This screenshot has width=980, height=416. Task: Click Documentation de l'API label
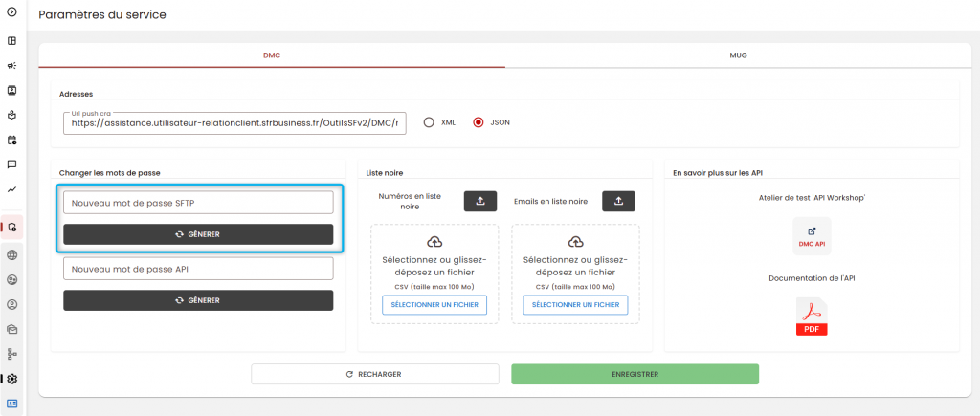tap(812, 278)
